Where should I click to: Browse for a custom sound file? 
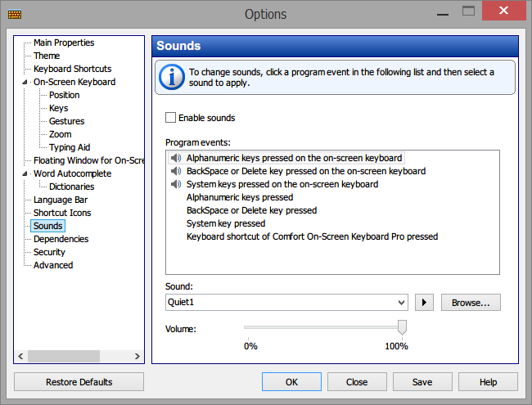[471, 302]
